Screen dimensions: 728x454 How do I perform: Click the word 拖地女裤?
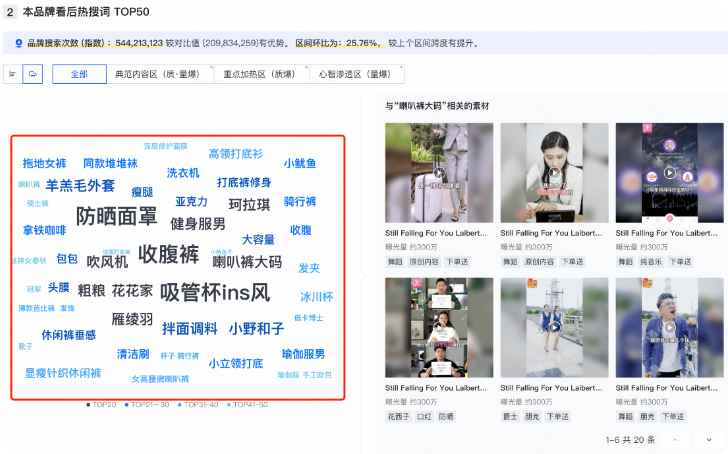(45, 163)
